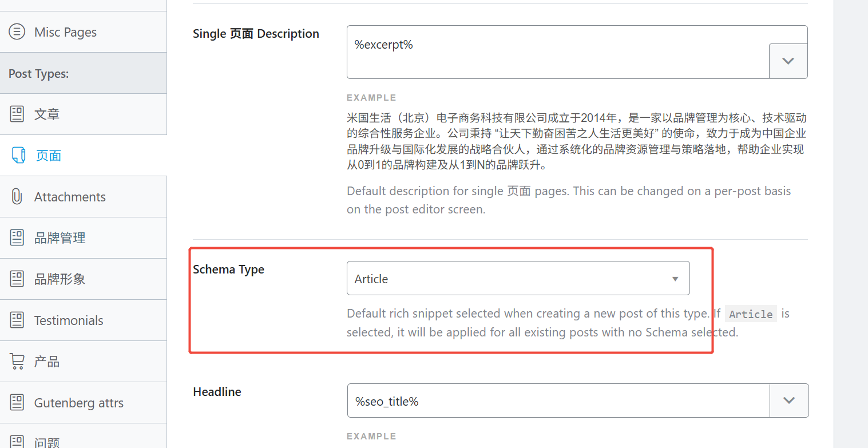Expand variable list for Single 页面 Description
This screenshot has height=448, width=868.
point(788,61)
